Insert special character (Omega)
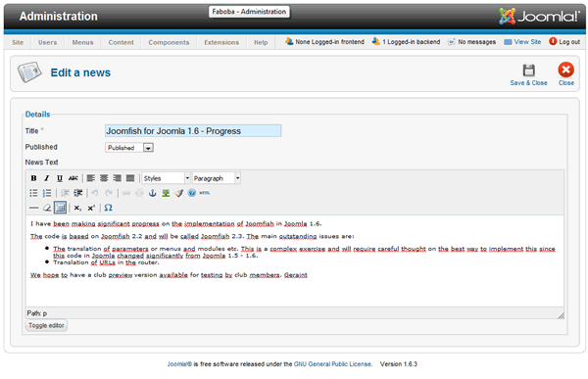Screen dimensions: 588x379 [x=109, y=208]
